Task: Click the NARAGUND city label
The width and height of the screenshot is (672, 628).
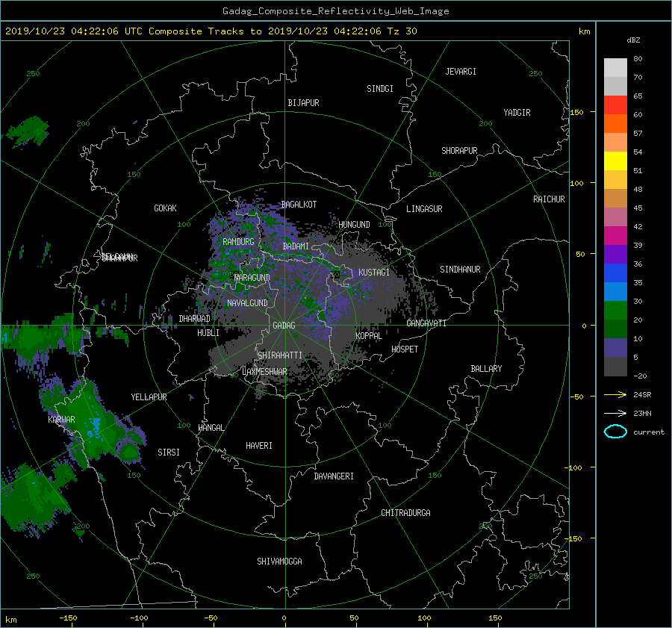Action: 252,278
